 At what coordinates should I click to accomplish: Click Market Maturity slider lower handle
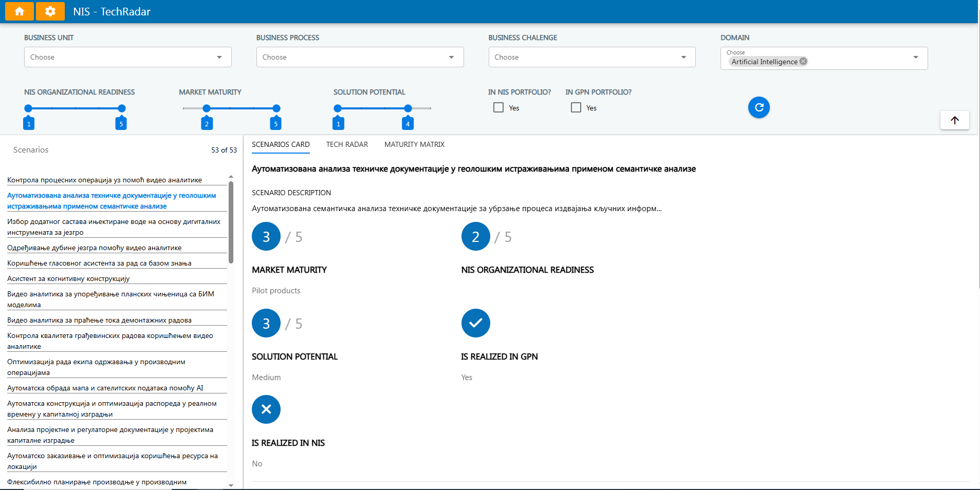click(x=207, y=108)
